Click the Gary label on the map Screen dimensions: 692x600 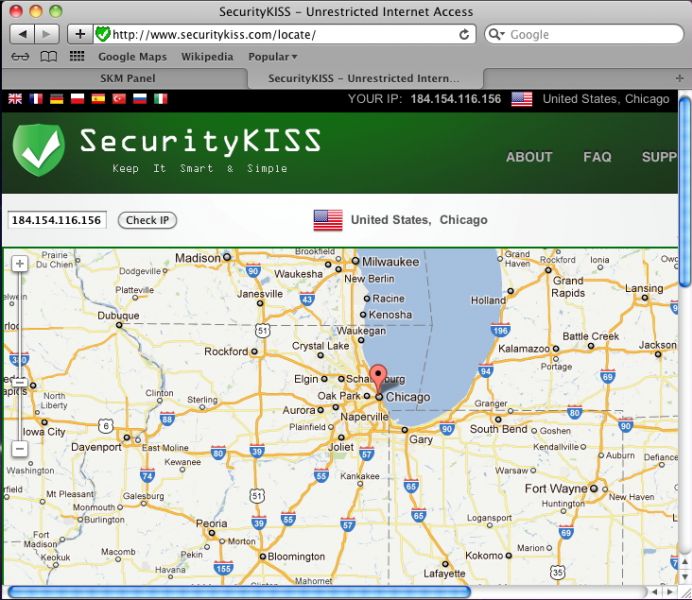pos(421,439)
